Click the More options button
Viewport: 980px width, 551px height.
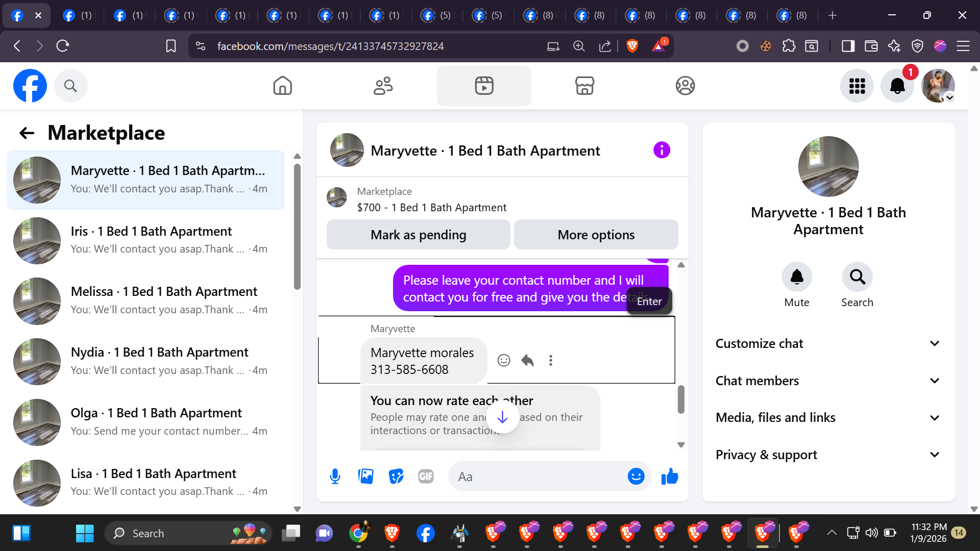click(596, 235)
